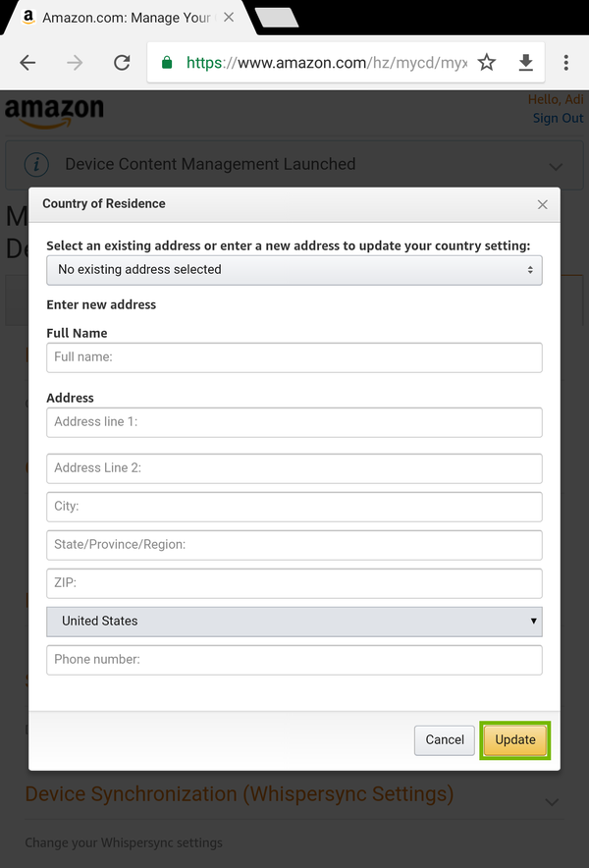Click the download icon in the toolbar
Viewport: 589px width, 868px height.
coord(526,62)
